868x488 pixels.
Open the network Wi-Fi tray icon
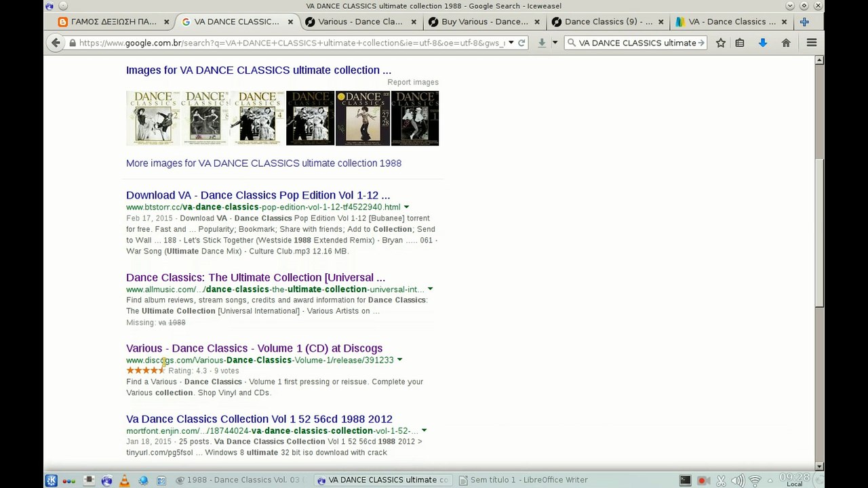point(755,481)
